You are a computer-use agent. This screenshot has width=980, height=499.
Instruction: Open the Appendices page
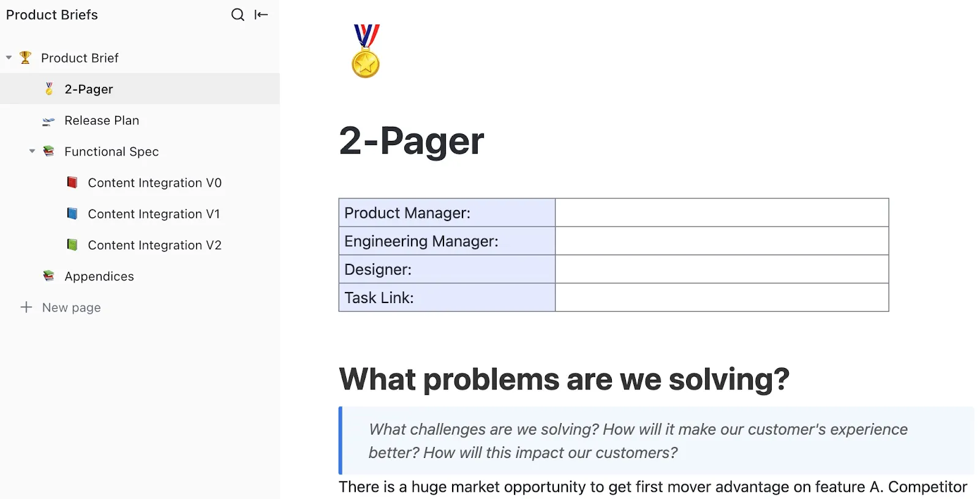point(99,276)
